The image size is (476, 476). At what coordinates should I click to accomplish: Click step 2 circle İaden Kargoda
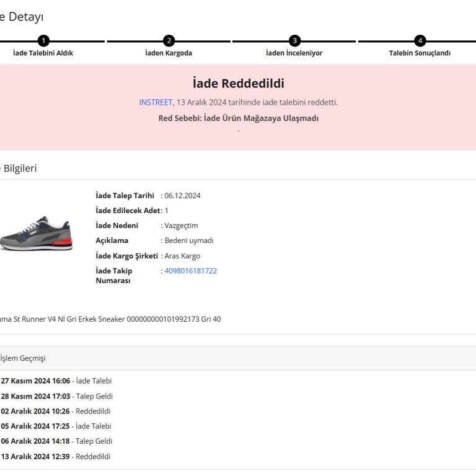[169, 41]
